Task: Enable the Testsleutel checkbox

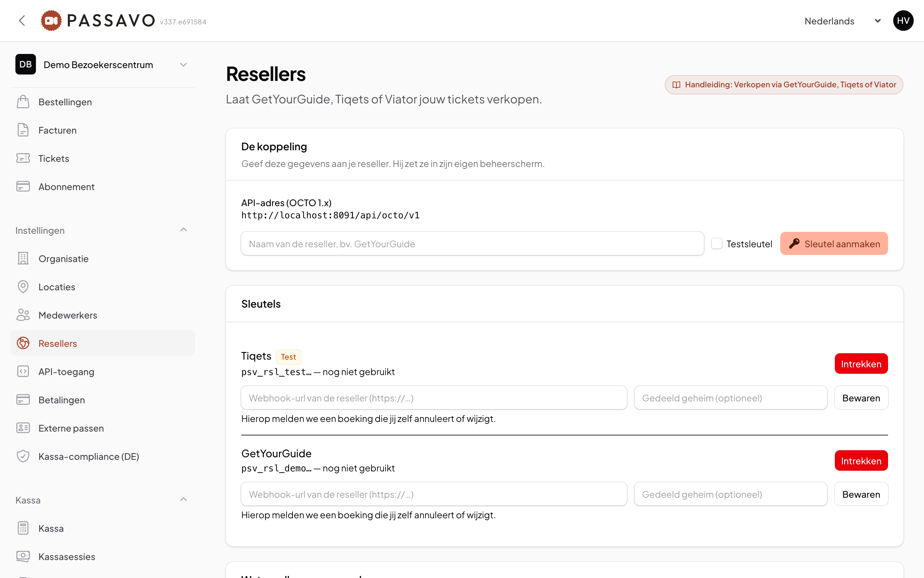Action: point(717,243)
